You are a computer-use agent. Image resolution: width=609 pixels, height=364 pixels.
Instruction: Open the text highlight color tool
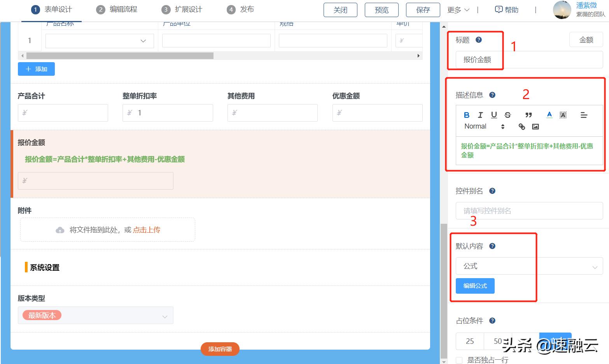pyautogui.click(x=563, y=115)
